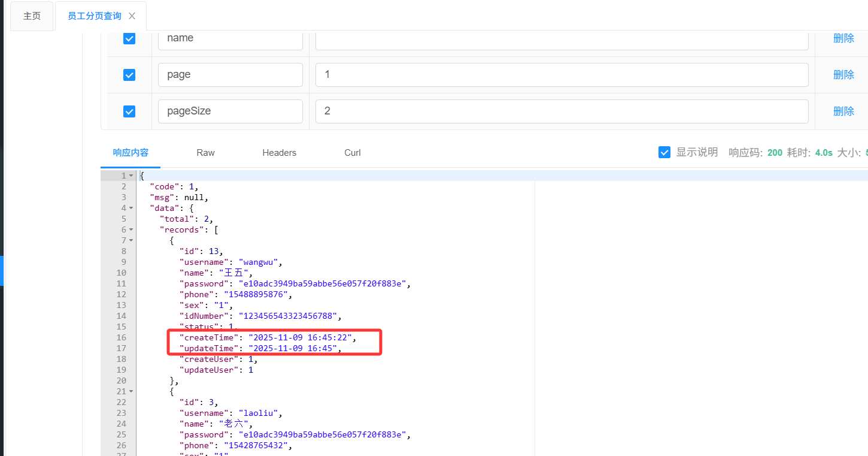
Task: Click the "updateUser": 1 line
Action: point(216,370)
